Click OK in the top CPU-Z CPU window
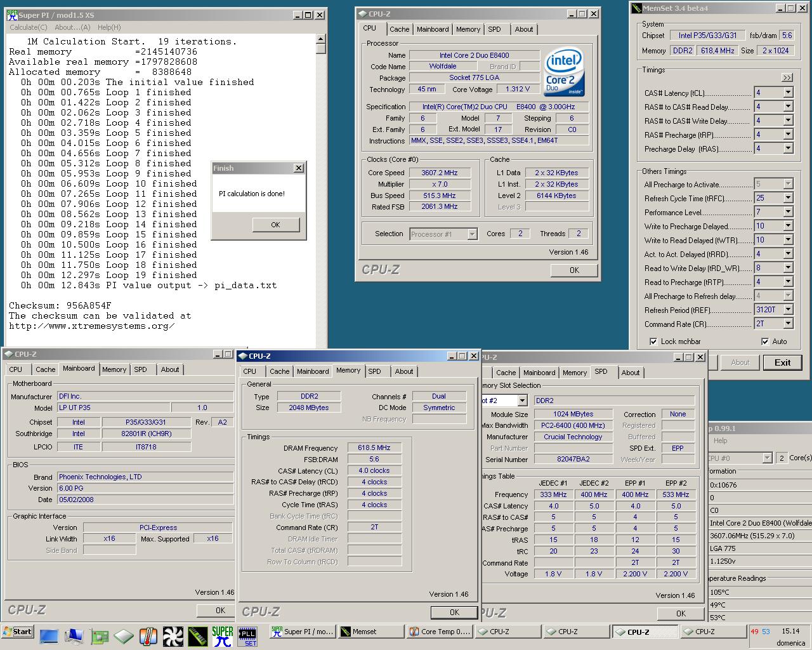Screen dimensions: 812x650 (x=574, y=270)
